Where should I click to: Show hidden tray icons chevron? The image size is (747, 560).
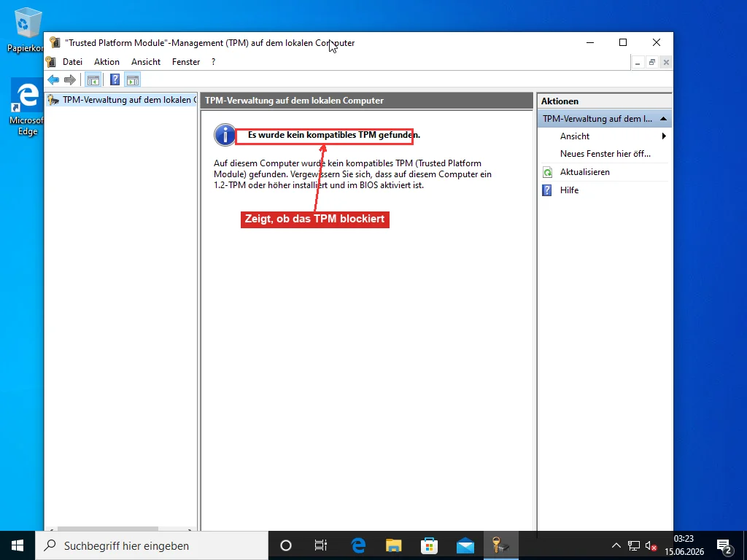pos(616,545)
